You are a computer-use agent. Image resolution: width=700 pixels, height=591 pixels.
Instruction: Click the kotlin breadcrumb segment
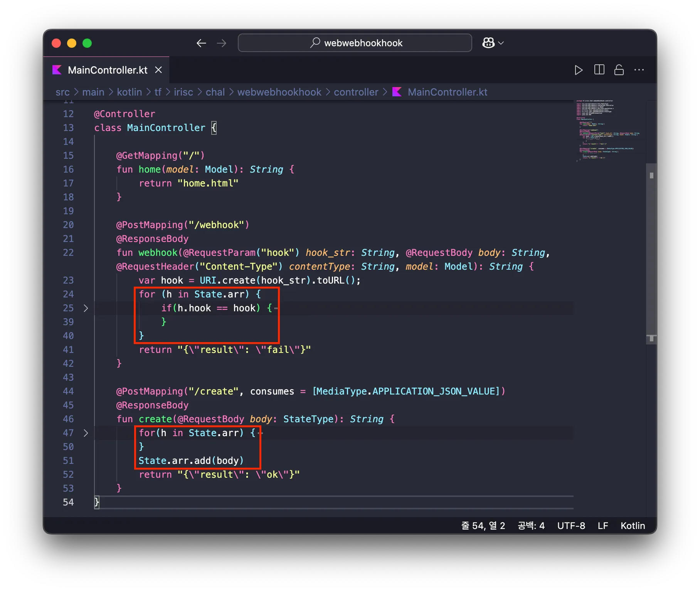(129, 92)
